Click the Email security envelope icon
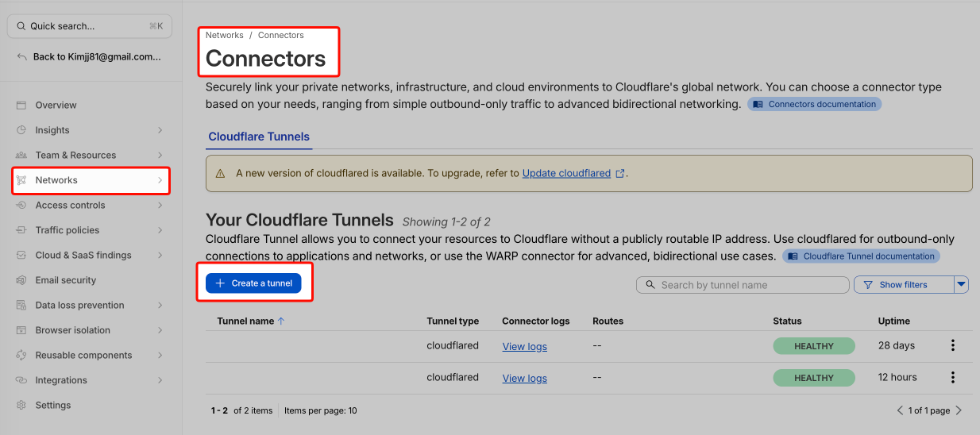Image resolution: width=980 pixels, height=435 pixels. pos(21,280)
